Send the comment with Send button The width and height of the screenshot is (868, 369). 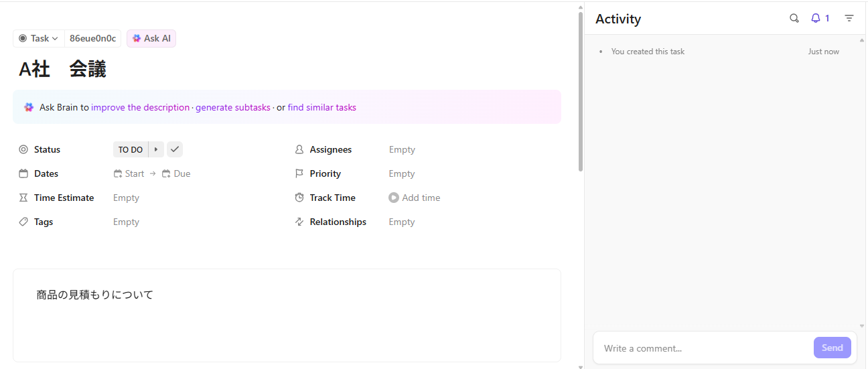pos(832,348)
